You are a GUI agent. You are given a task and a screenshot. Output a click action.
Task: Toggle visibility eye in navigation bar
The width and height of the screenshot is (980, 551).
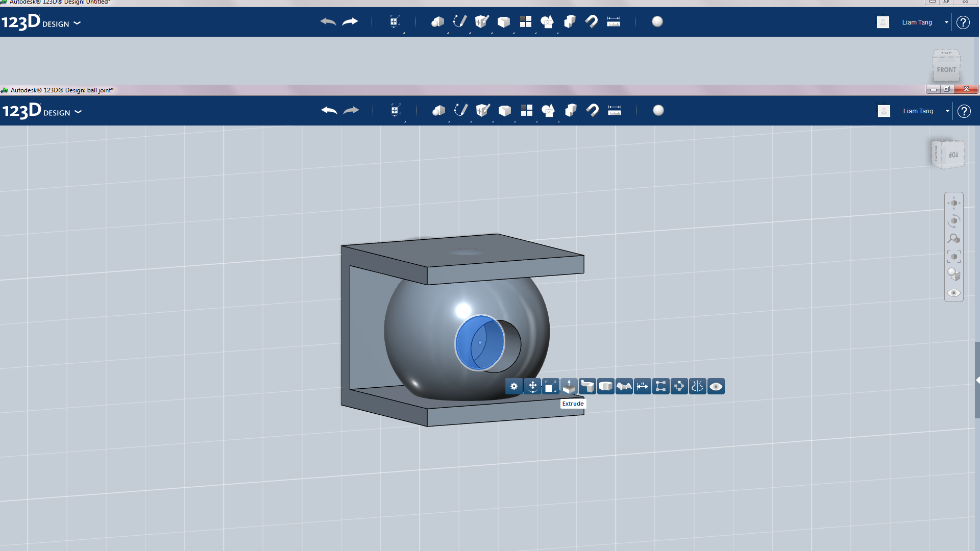point(954,293)
